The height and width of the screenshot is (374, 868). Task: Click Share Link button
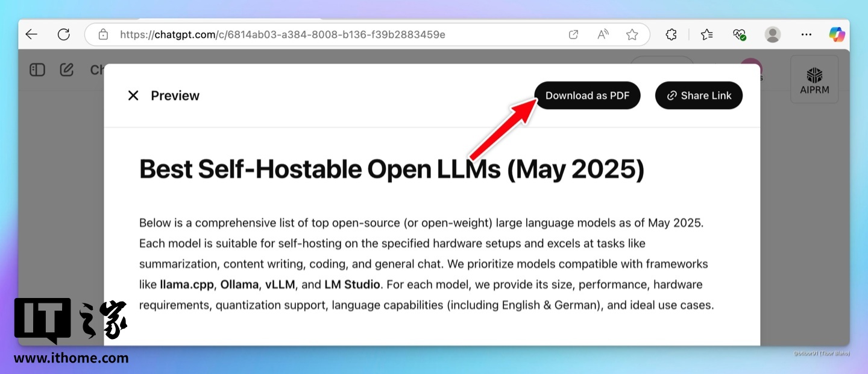699,95
